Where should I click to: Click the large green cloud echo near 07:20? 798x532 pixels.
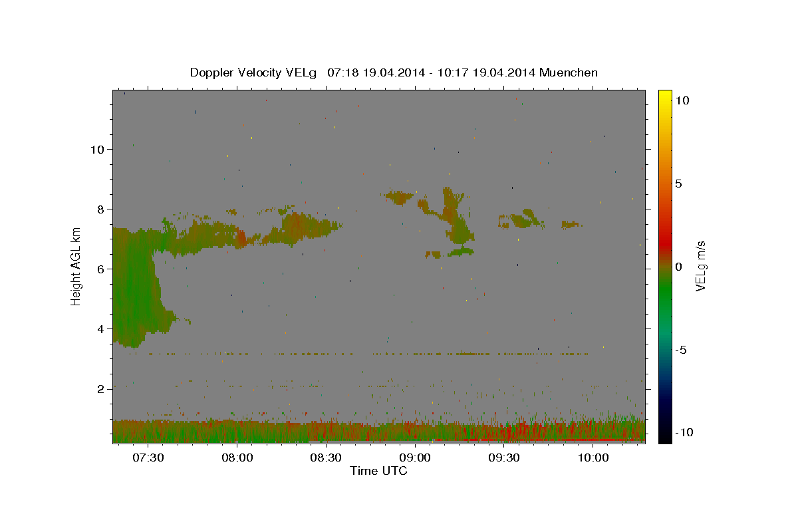136,287
